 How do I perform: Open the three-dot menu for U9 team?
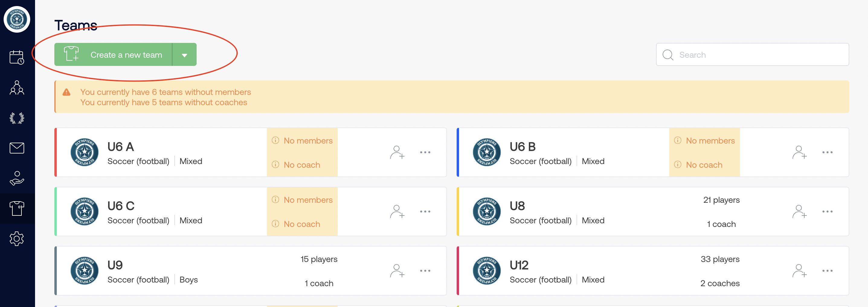point(425,271)
